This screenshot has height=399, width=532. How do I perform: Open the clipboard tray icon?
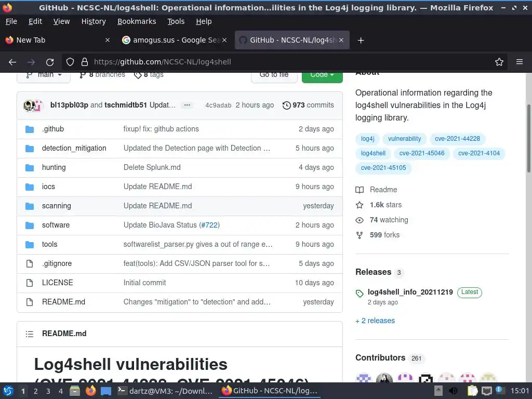point(472,391)
